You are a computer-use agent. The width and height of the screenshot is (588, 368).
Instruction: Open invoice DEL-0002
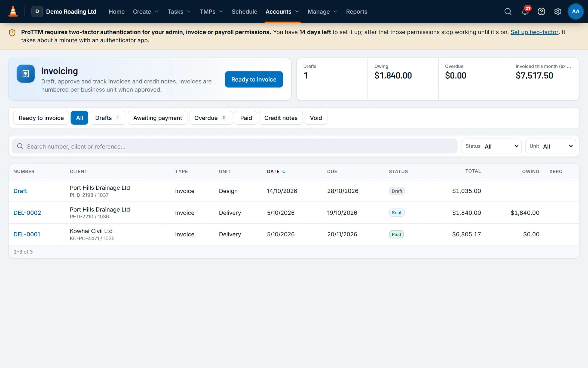coord(27,213)
